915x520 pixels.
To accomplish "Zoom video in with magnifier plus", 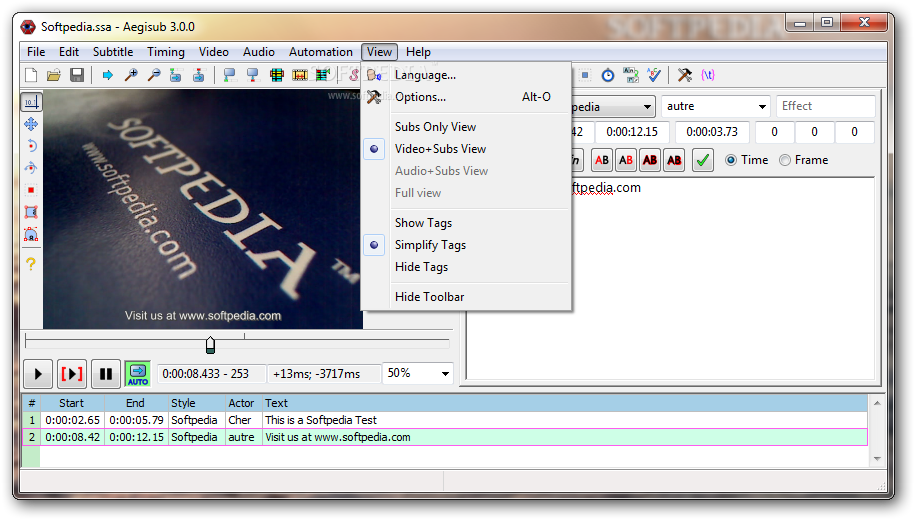I will coord(131,75).
